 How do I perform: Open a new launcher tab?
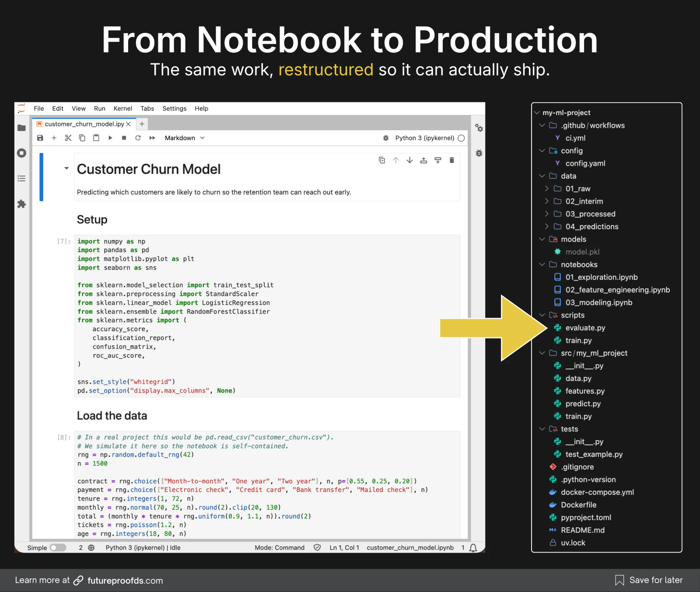pyautogui.click(x=142, y=124)
